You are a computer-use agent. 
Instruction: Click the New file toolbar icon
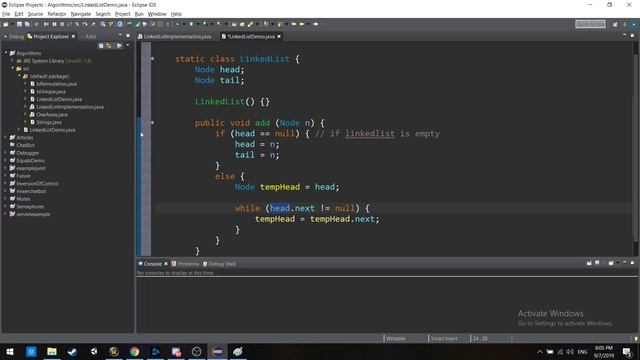[x=5, y=24]
